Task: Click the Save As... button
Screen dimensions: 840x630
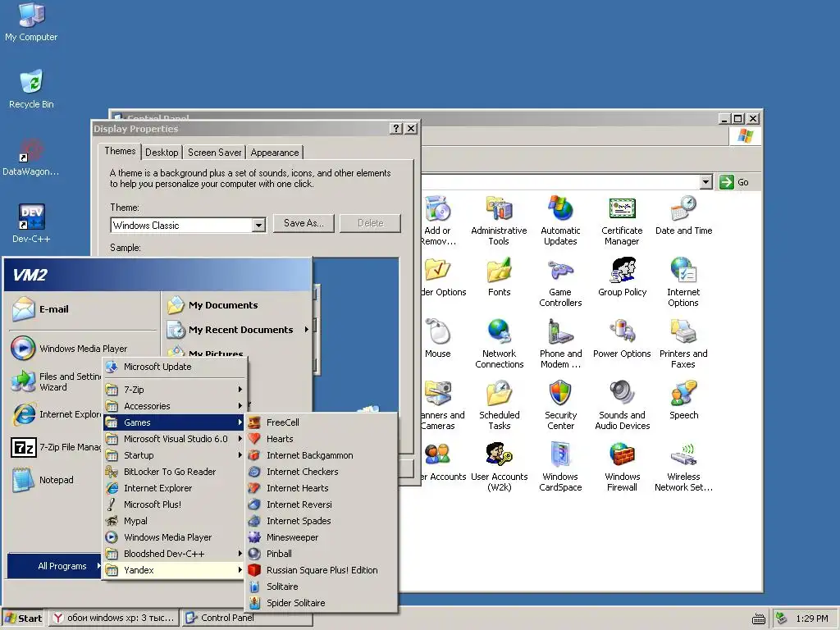Action: coord(304,223)
